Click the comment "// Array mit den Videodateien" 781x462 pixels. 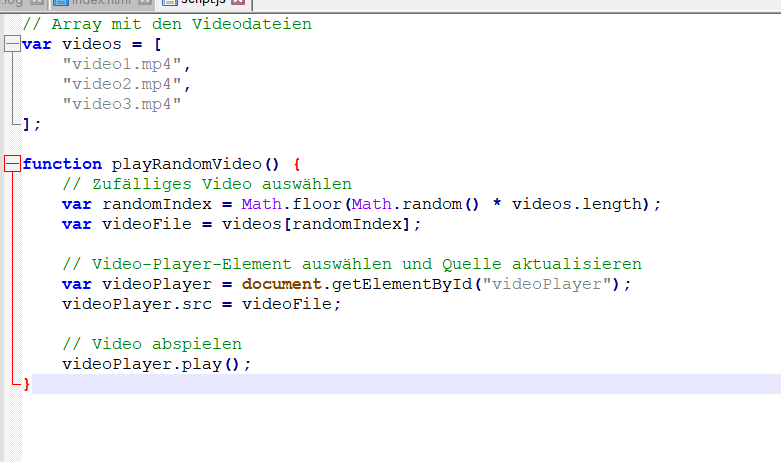click(x=167, y=24)
